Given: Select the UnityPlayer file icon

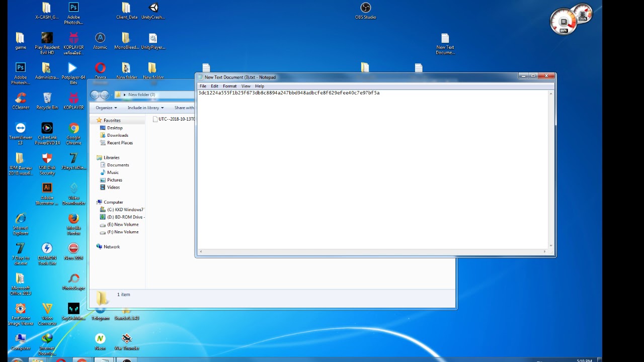Looking at the screenshot, I should point(153,41).
